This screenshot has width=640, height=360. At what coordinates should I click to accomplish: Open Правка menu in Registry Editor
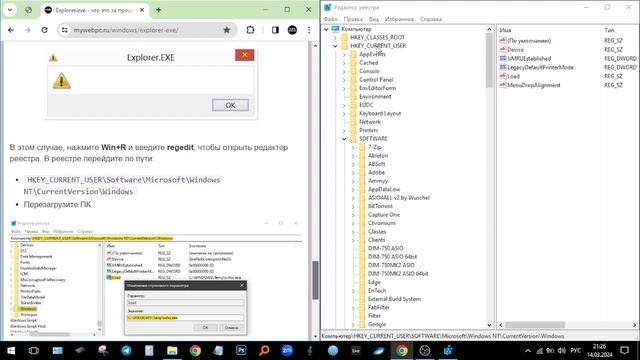coord(353,19)
